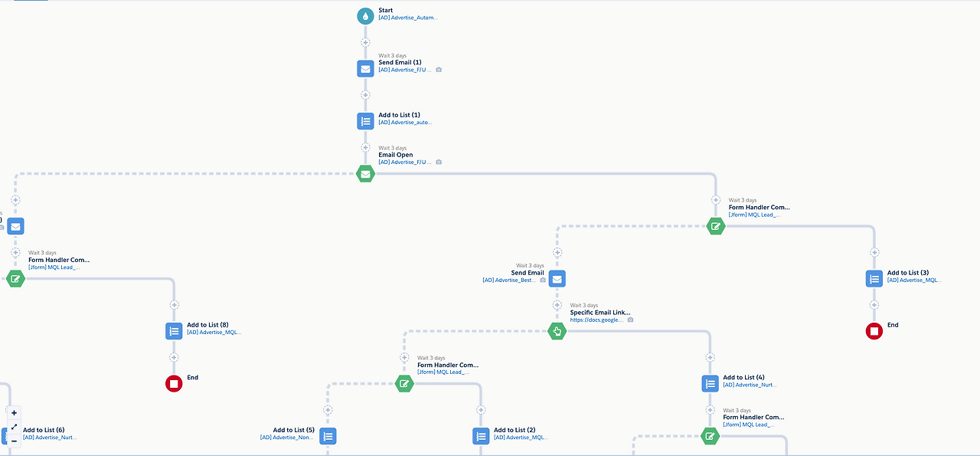Open the [AD] Advertise_F/U link under Send Email (1)
Viewport: 980px width, 456px height.
click(x=406, y=70)
